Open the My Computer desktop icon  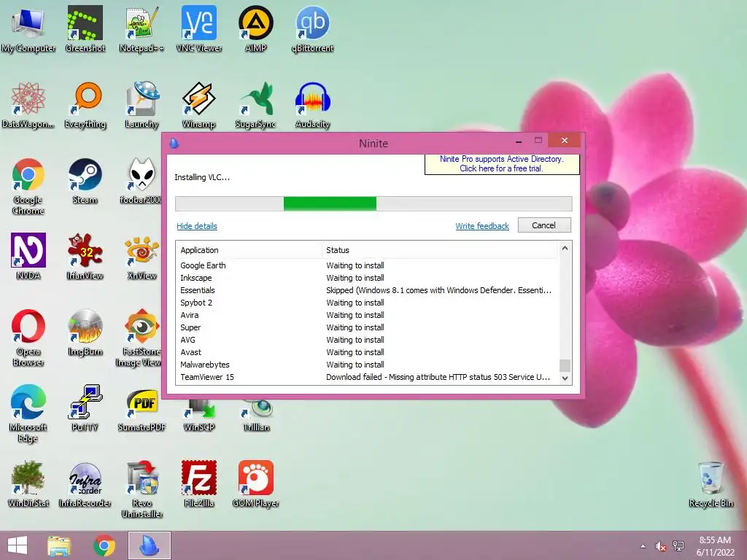click(x=28, y=28)
